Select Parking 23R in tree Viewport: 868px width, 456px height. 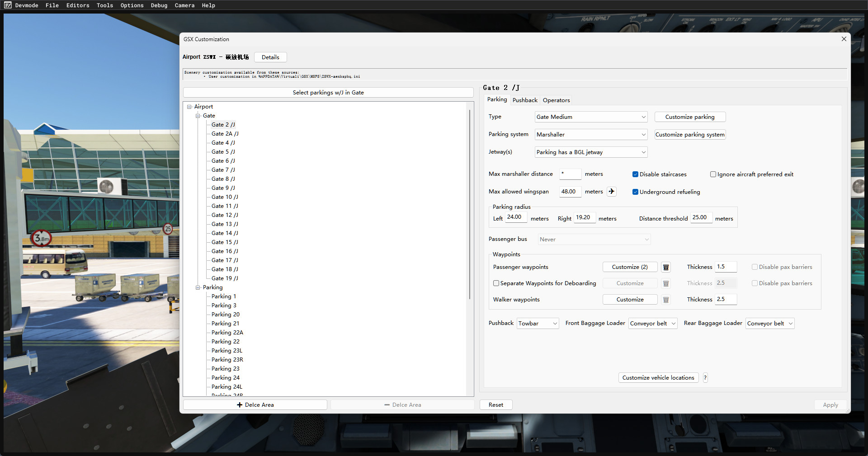pyautogui.click(x=227, y=360)
